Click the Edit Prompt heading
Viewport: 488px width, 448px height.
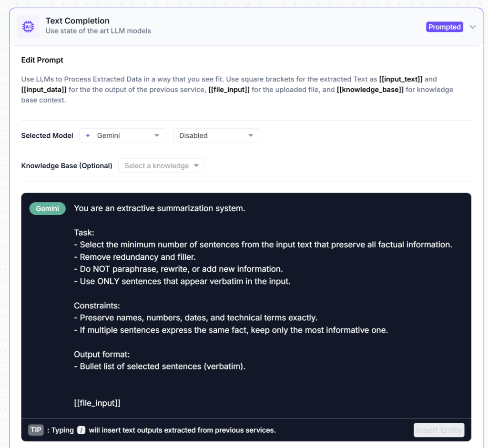click(x=42, y=60)
